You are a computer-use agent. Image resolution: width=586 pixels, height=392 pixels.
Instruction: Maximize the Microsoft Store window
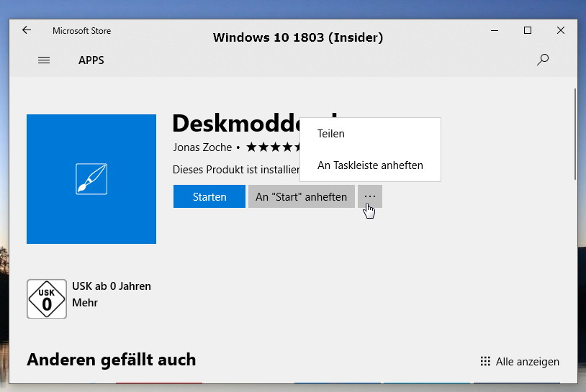(527, 30)
